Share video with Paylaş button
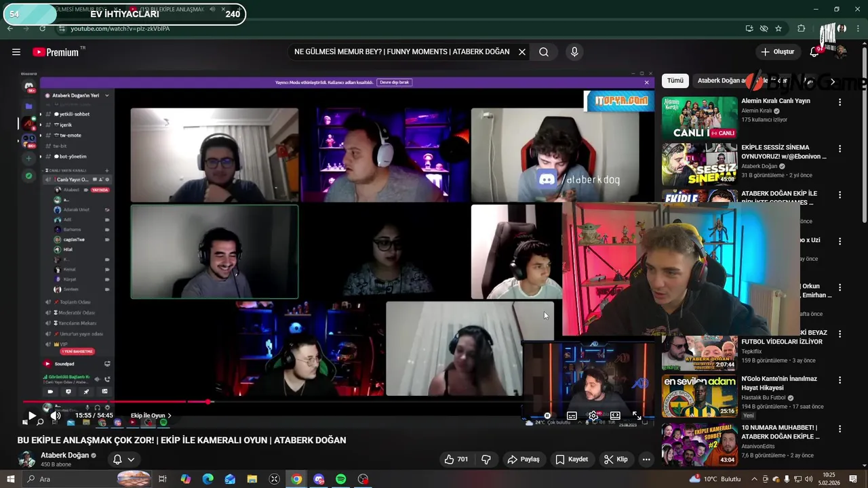Screen dimensions: 868x488 coord(524,460)
